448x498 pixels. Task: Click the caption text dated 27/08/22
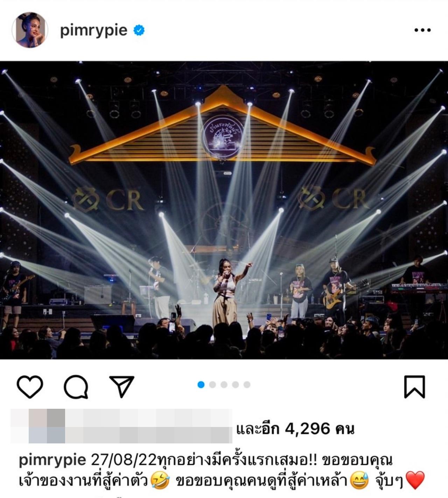[x=222, y=471]
